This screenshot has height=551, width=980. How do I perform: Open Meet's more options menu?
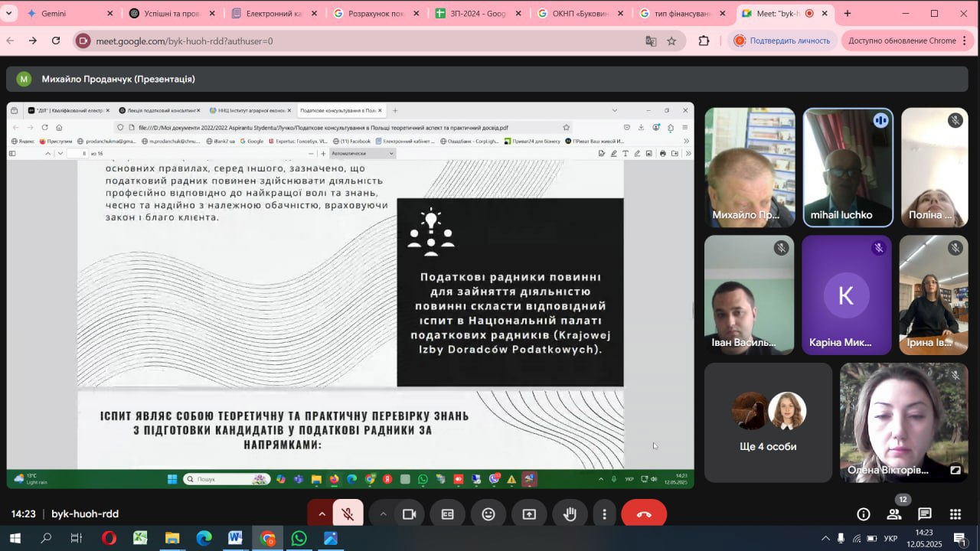coord(605,514)
